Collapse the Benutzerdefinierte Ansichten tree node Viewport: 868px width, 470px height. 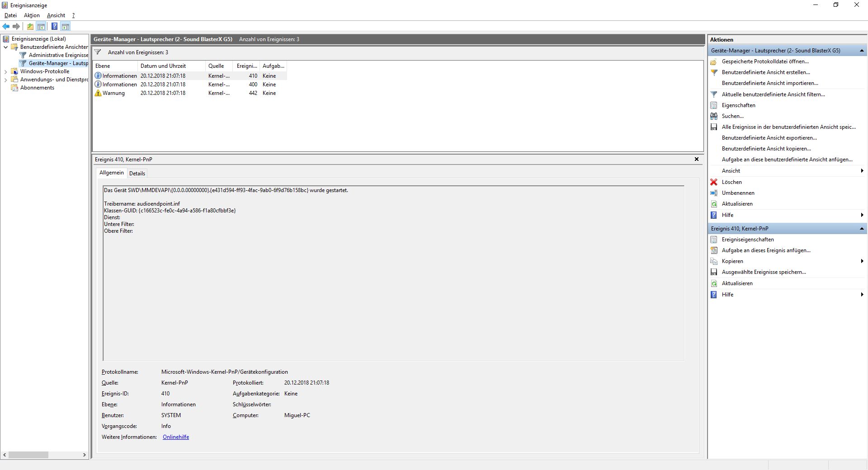(x=5, y=47)
